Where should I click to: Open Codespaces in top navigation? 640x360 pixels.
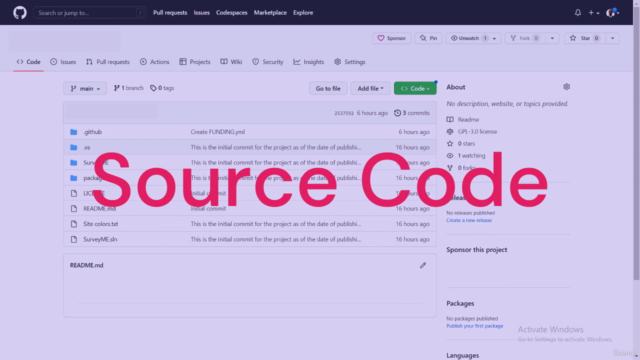231,13
